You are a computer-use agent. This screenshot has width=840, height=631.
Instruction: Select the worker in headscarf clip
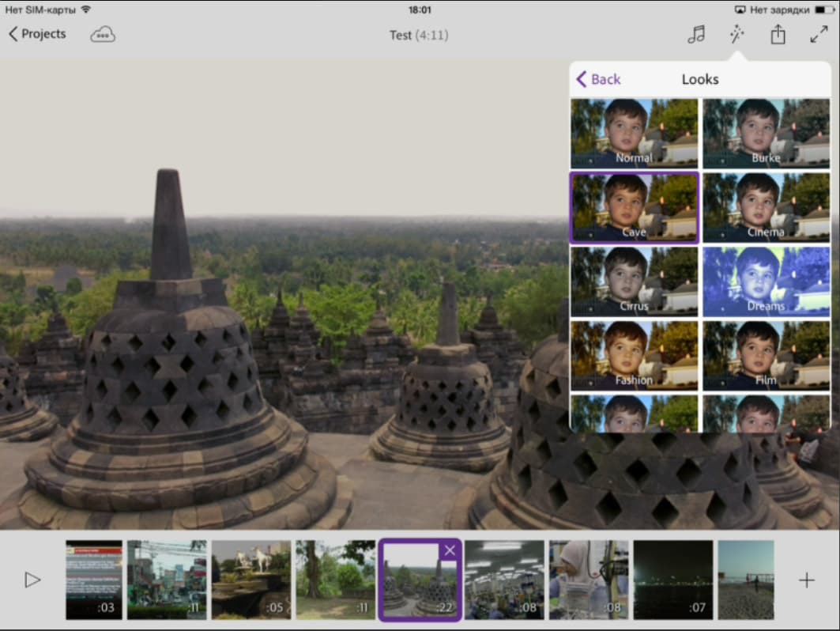point(588,580)
